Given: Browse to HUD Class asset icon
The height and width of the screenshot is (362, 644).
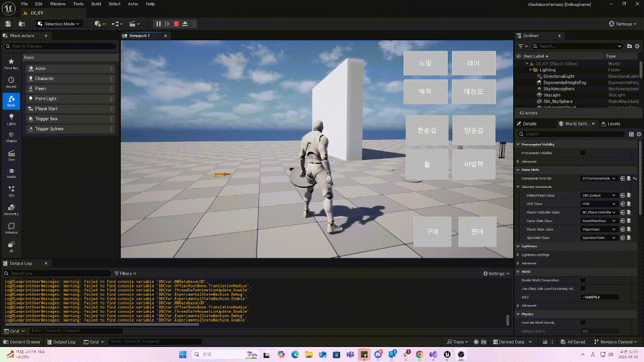Looking at the screenshot, I should (x=629, y=204).
